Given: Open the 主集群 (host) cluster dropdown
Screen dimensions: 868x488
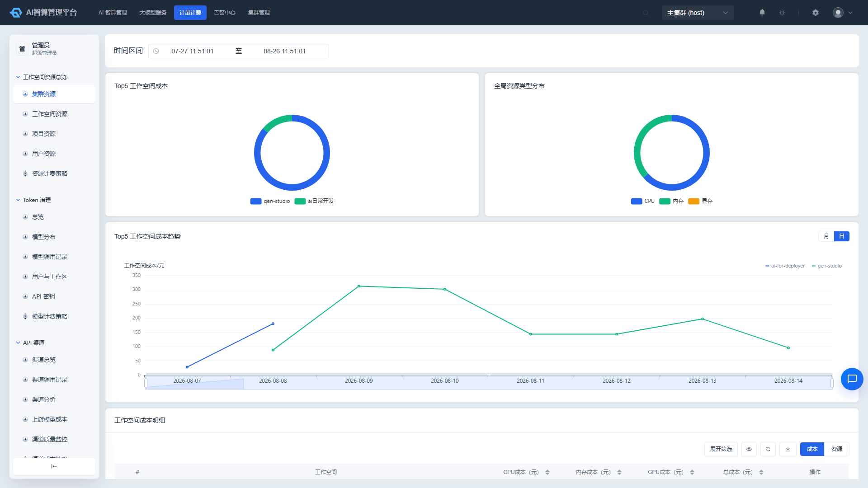Looking at the screenshot, I should (x=698, y=13).
